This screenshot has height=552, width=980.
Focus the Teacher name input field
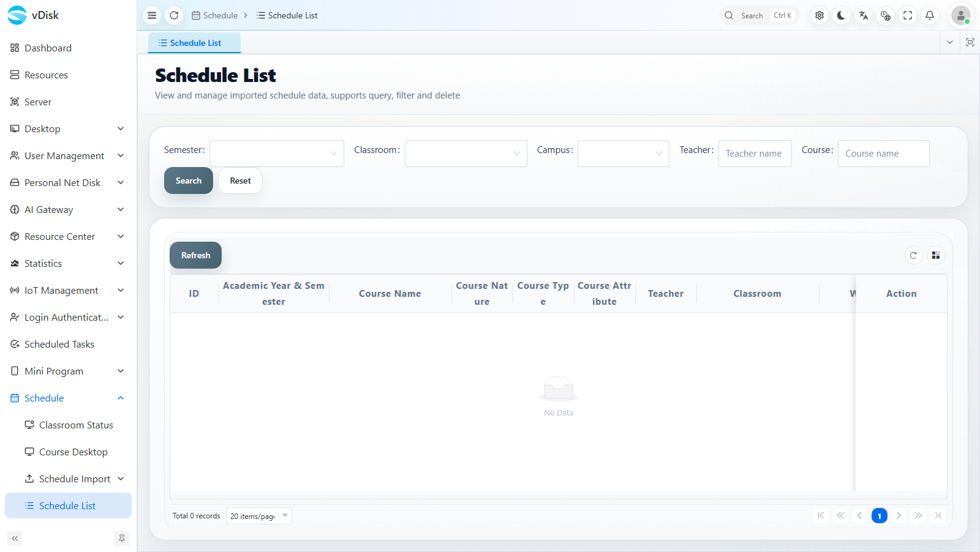click(x=755, y=154)
